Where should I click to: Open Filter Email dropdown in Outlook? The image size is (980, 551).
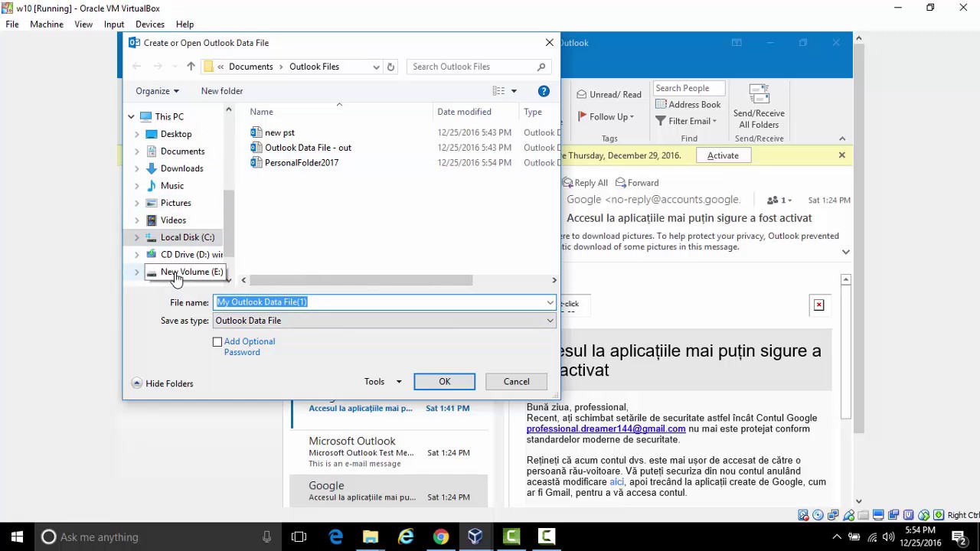coord(686,121)
